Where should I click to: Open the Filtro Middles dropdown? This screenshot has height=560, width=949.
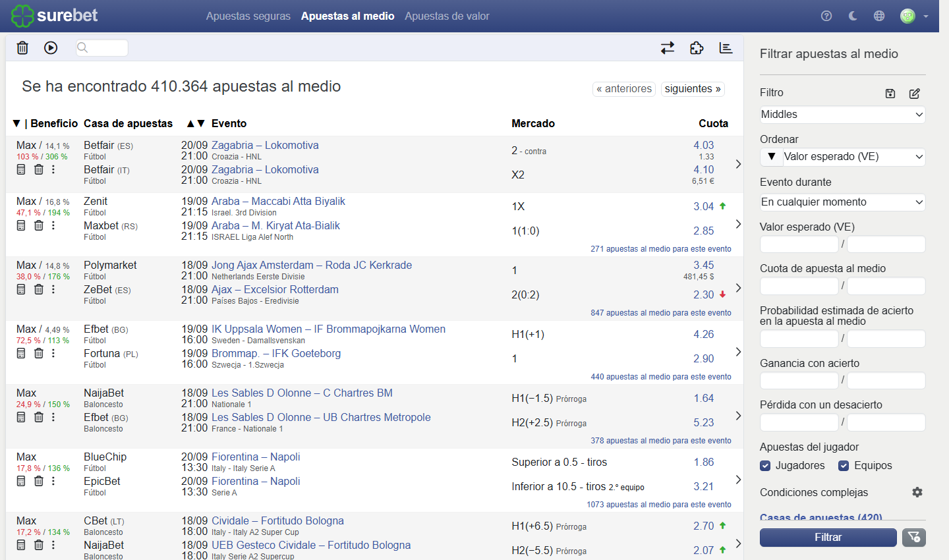click(x=842, y=115)
